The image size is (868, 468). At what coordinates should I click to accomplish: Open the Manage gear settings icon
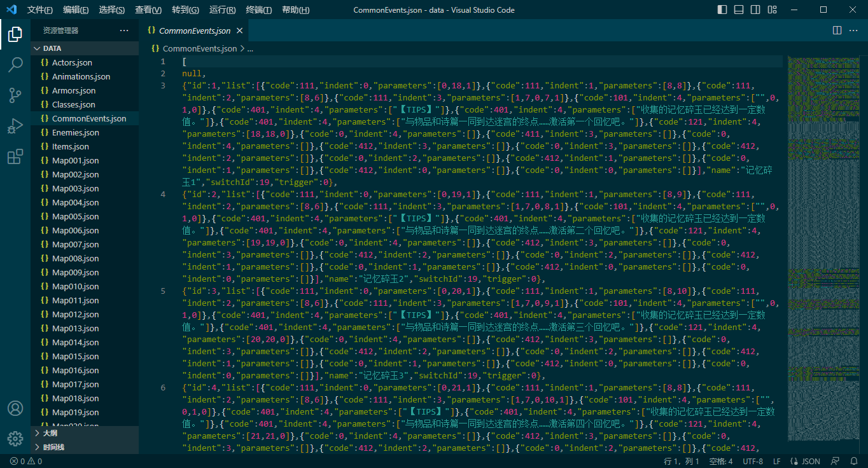click(15, 439)
